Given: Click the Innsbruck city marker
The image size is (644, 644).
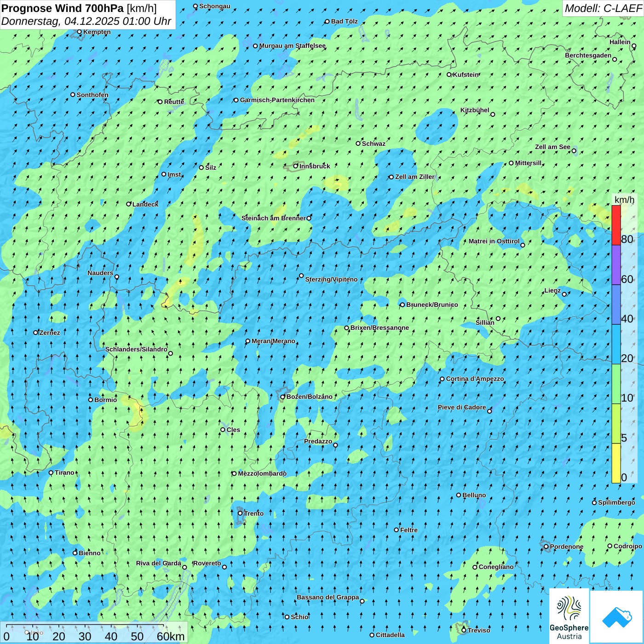Looking at the screenshot, I should coord(296,166).
